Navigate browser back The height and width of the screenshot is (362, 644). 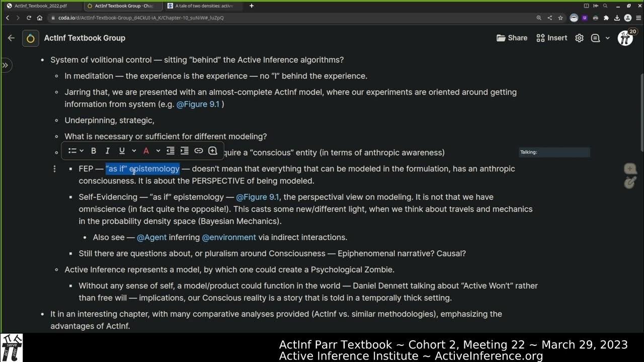pos(8,18)
